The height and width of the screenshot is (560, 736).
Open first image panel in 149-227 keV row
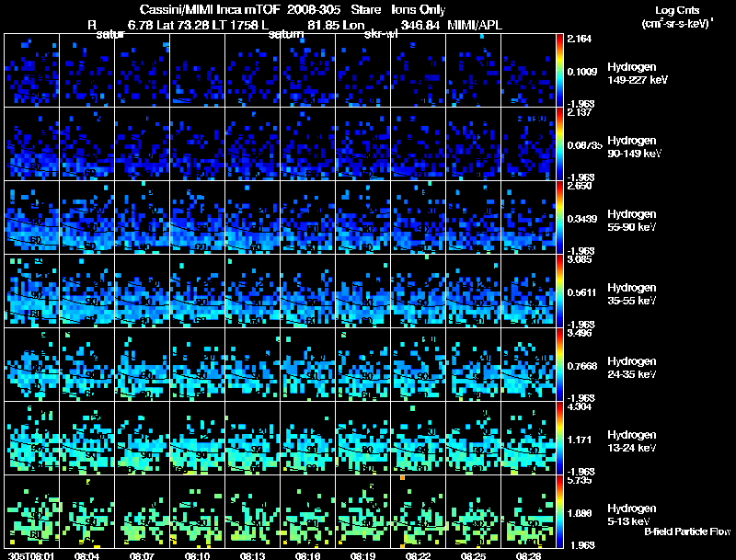tap(31, 71)
